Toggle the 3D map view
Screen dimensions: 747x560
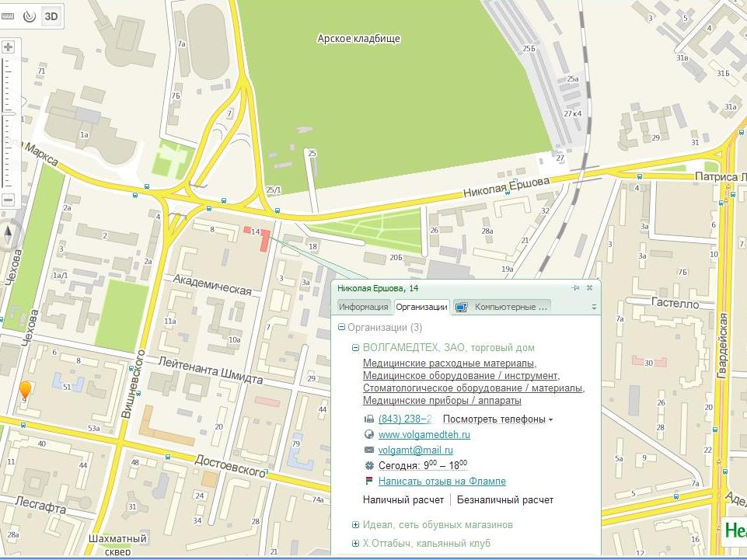pyautogui.click(x=51, y=16)
